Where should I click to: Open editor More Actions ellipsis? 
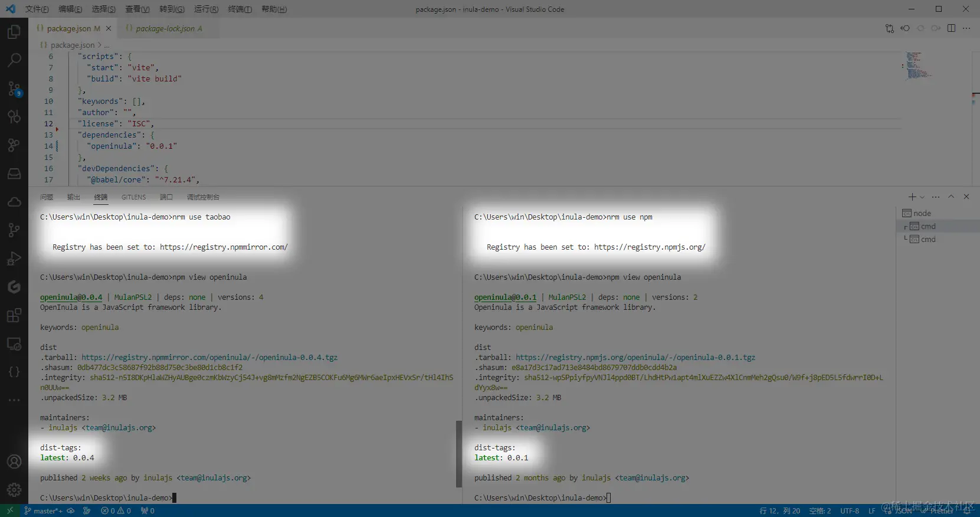(x=966, y=28)
